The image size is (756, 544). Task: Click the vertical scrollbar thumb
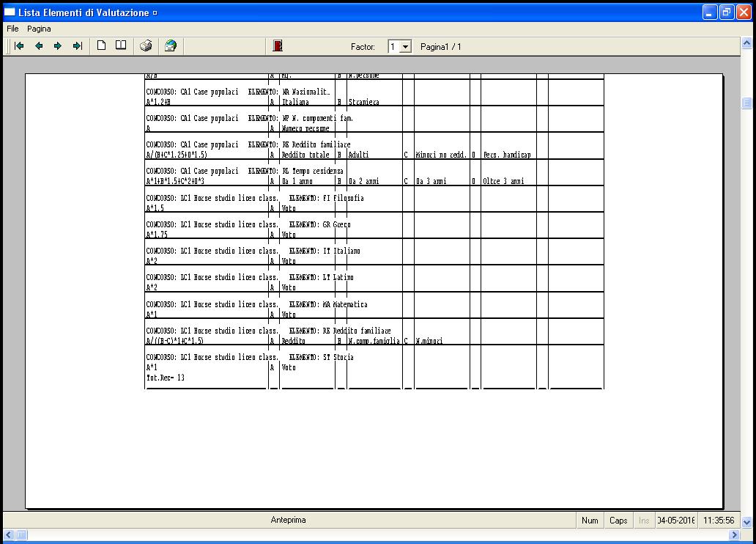click(x=746, y=103)
